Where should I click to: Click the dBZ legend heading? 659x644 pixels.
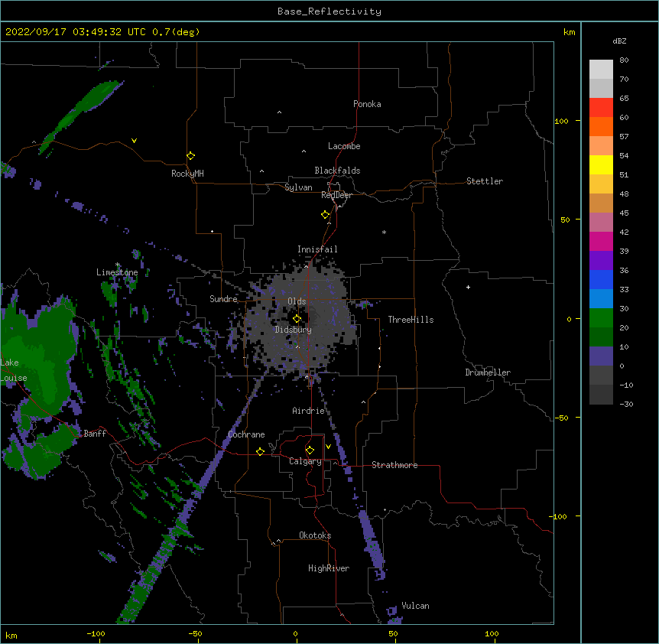point(619,41)
